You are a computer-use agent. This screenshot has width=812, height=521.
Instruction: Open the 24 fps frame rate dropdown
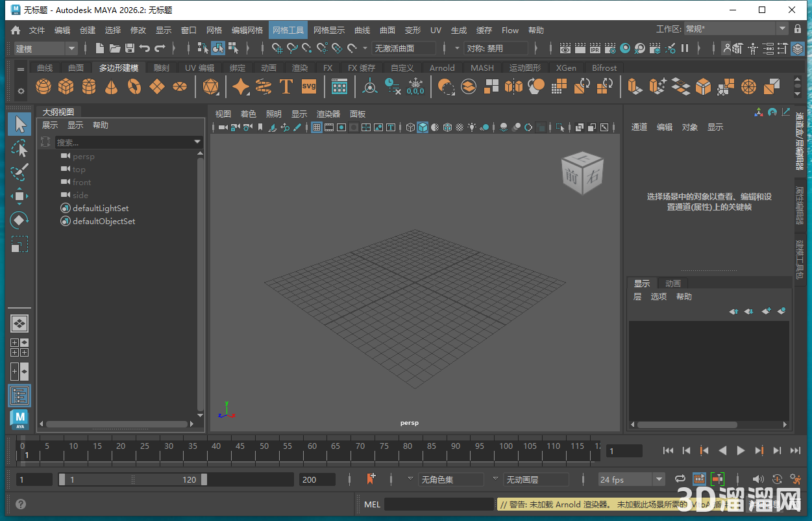(x=631, y=479)
